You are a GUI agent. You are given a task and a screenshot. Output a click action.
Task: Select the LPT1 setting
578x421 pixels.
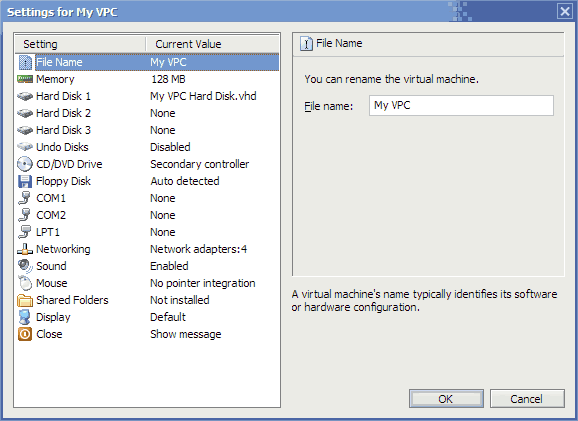pyautogui.click(x=48, y=232)
